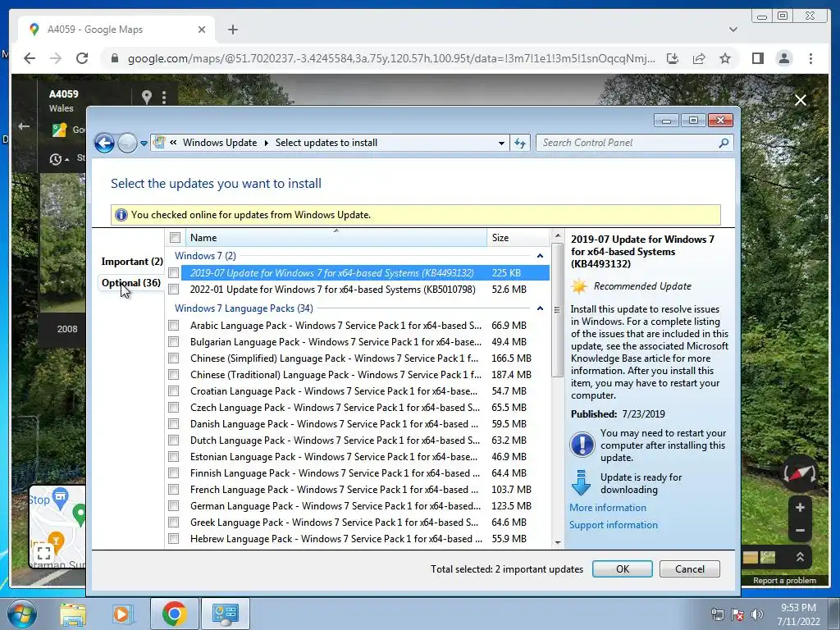Click the Google Maps minimap thumbnail
Screen dimensions: 840x630
click(x=57, y=527)
